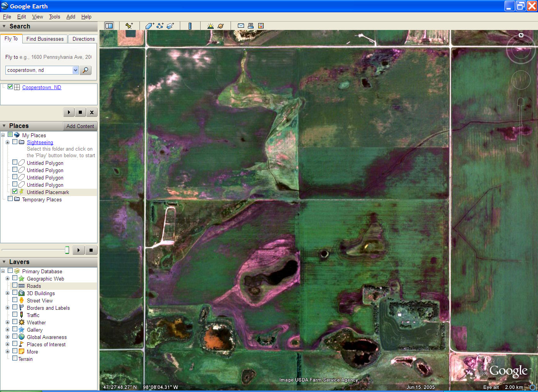Click the Places tour speed slider handle
The image size is (538, 392).
tap(67, 250)
